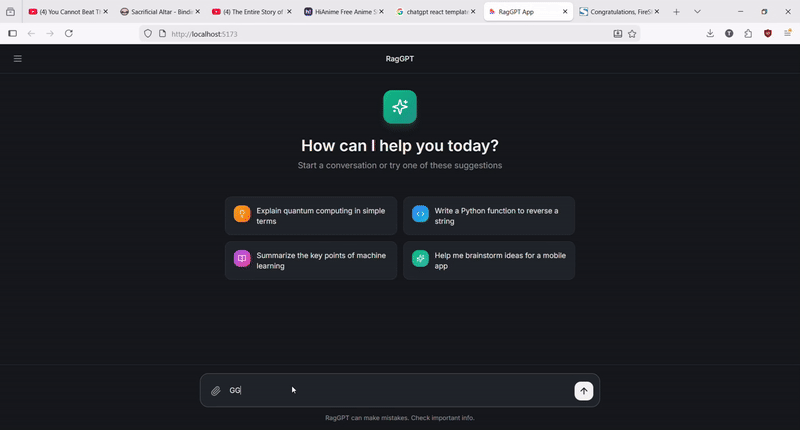Send the message with the arrow button
Image resolution: width=800 pixels, height=430 pixels.
pyautogui.click(x=584, y=391)
